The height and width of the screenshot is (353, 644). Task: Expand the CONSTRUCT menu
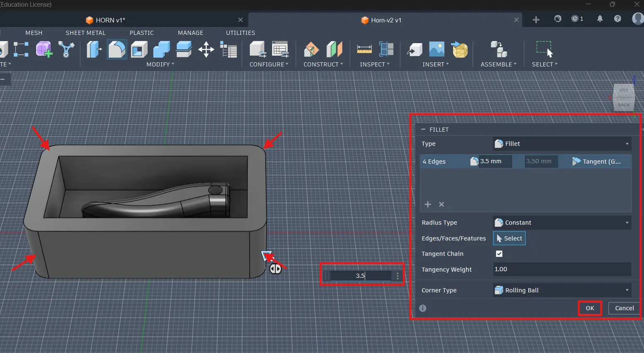323,64
